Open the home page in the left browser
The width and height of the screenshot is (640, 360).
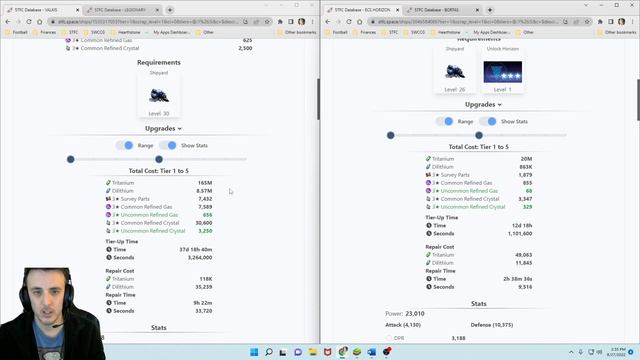coord(40,22)
